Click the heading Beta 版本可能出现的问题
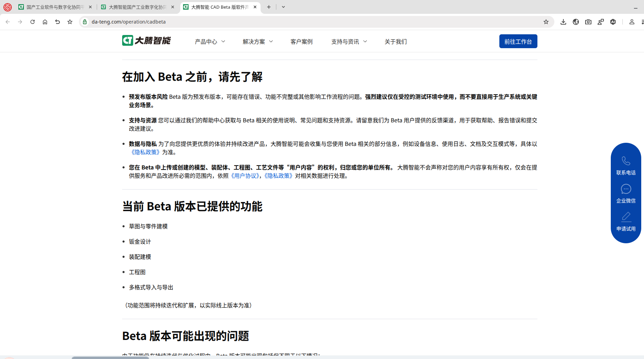The width and height of the screenshot is (644, 359). [x=185, y=336]
